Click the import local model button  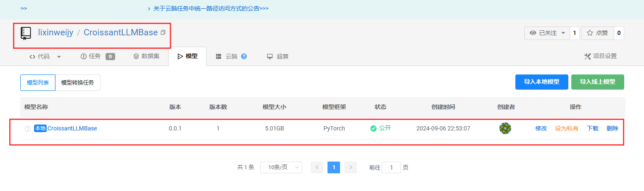(541, 82)
